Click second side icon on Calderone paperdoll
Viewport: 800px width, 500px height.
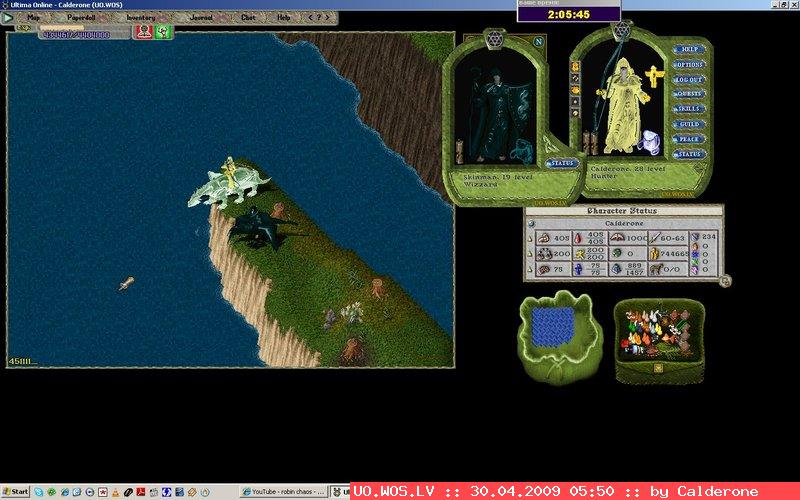click(575, 78)
